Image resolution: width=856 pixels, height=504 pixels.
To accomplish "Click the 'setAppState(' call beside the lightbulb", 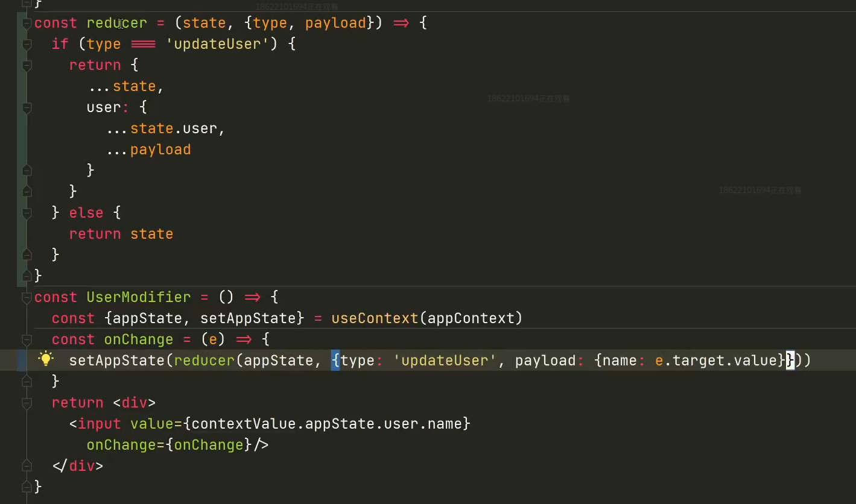I will click(x=121, y=361).
